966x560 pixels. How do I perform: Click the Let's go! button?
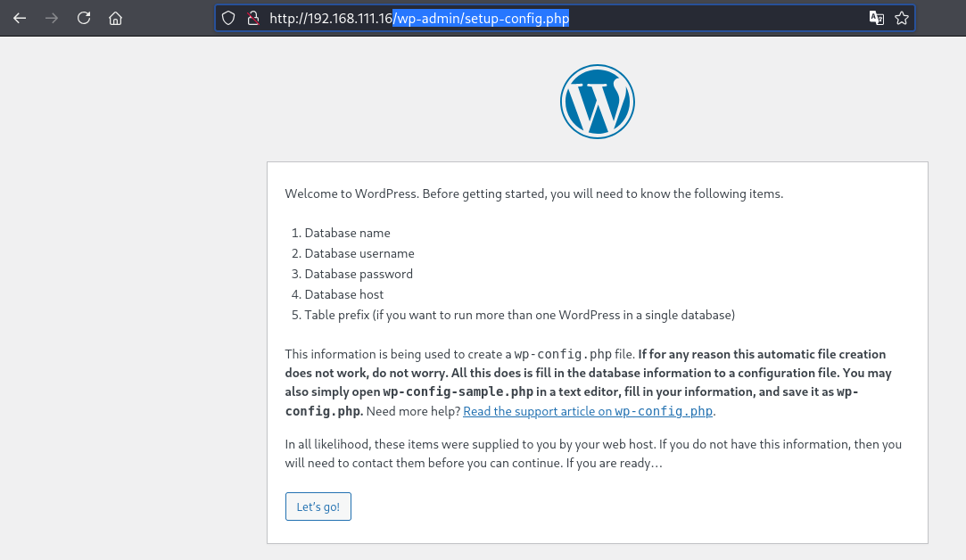pos(318,506)
